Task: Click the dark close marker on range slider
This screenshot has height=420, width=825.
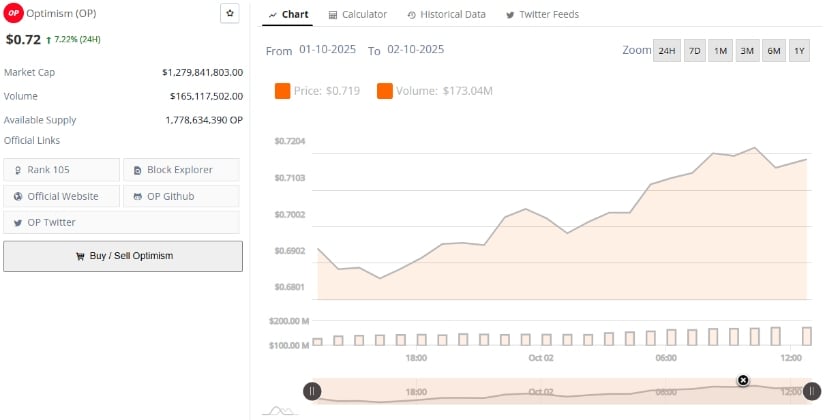Action: click(x=743, y=380)
